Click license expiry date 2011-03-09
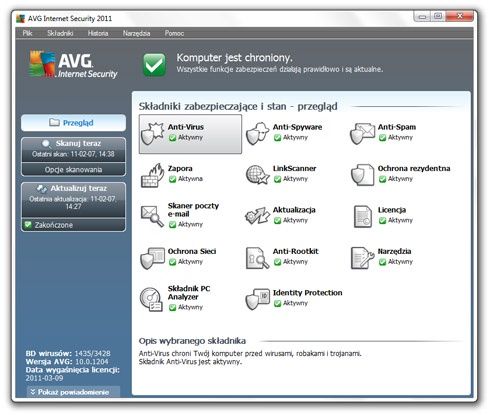Screen dimensions: 490x415 44,378
